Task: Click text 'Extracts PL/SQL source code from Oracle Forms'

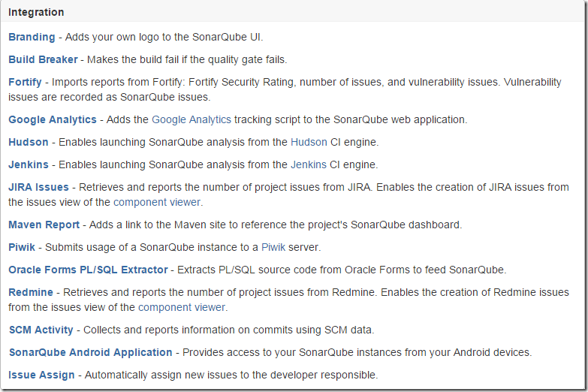Action: 295,270
